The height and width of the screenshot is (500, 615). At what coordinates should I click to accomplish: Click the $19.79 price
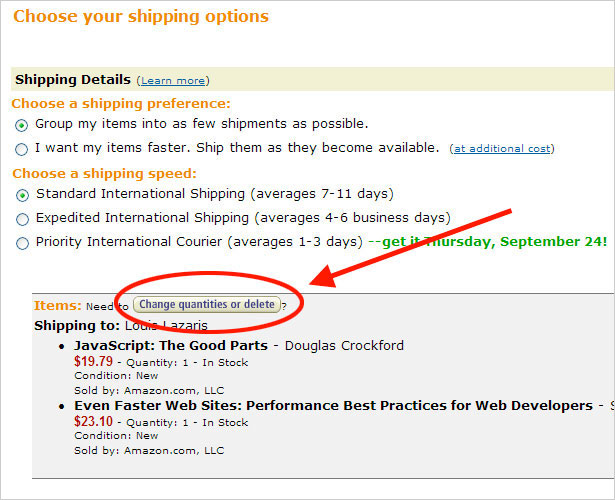[x=93, y=362]
